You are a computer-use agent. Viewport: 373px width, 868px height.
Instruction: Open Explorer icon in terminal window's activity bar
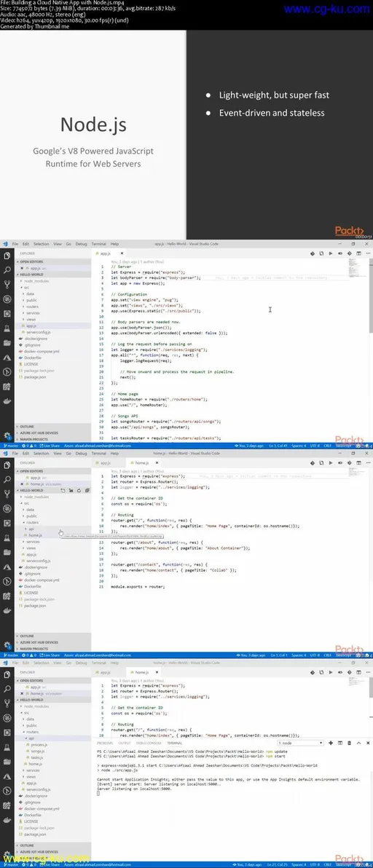click(7, 674)
